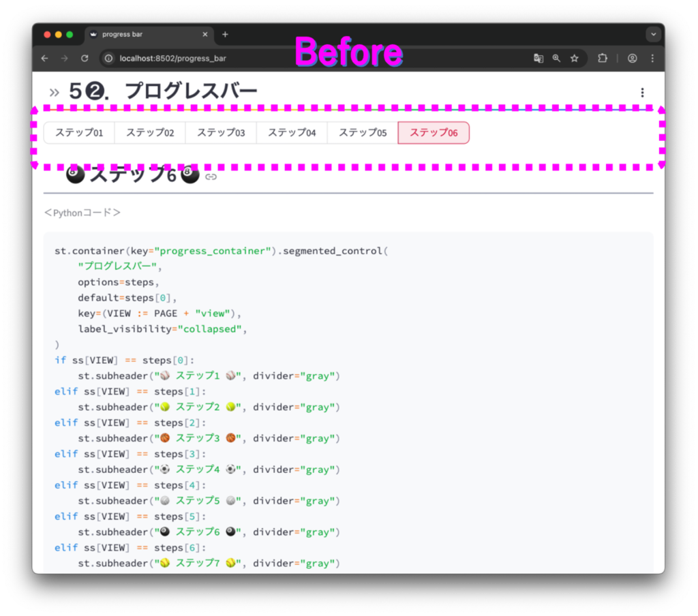Open the browser extensions puzzle icon
Screen dimensions: 698x616
point(603,59)
